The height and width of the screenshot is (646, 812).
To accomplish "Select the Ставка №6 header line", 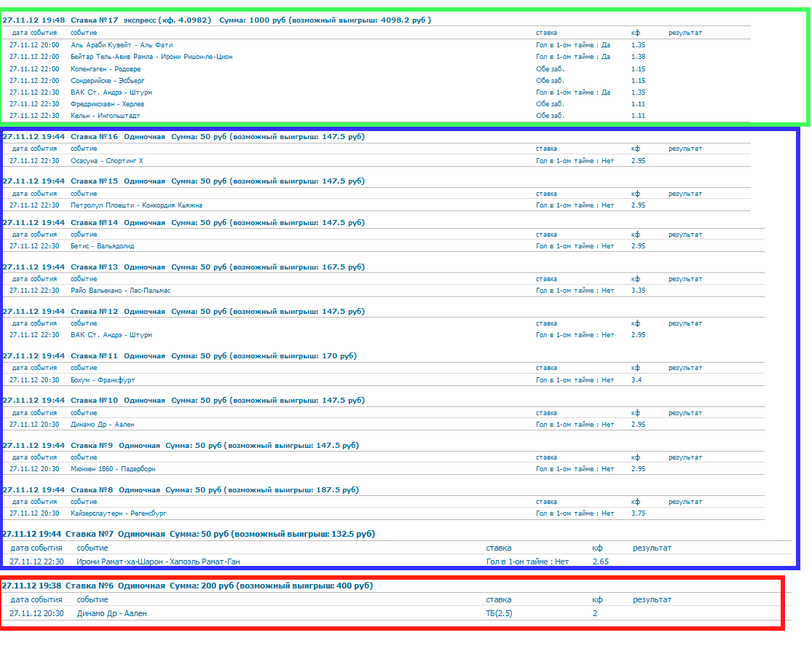I will click(x=187, y=586).
